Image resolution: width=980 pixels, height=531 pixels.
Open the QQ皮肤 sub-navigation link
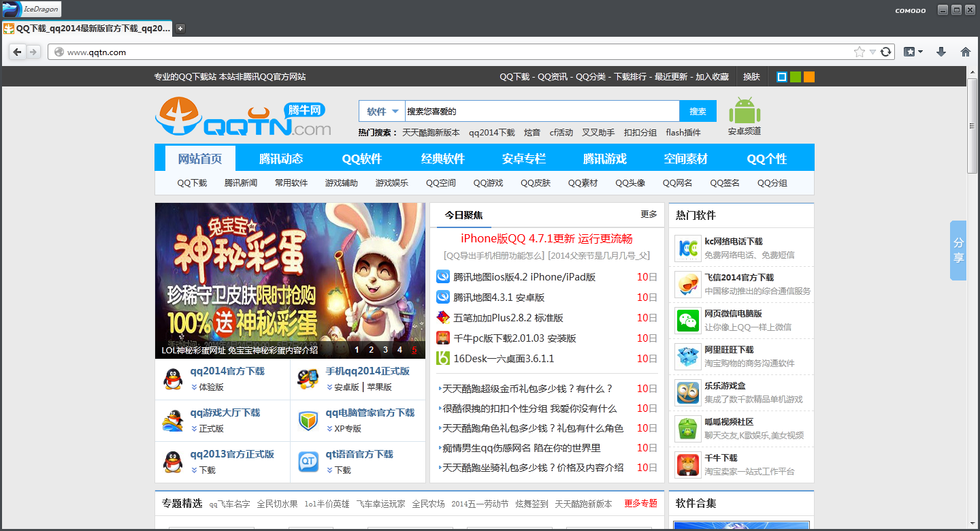(x=536, y=182)
